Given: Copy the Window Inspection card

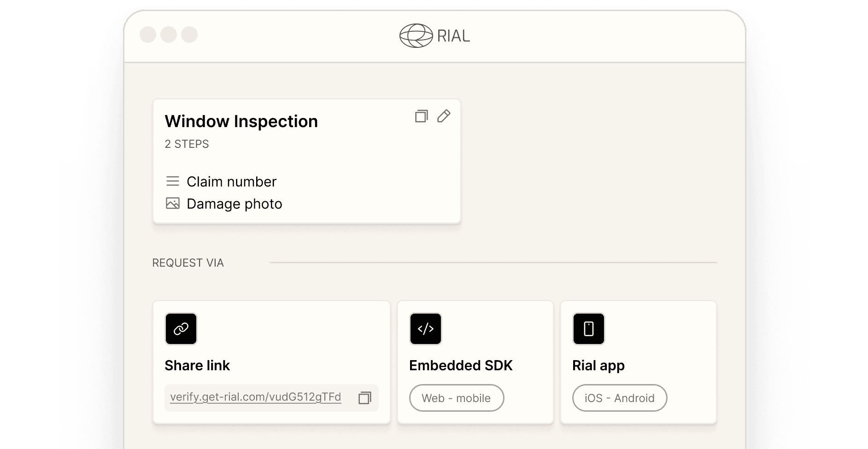Looking at the screenshot, I should [421, 116].
